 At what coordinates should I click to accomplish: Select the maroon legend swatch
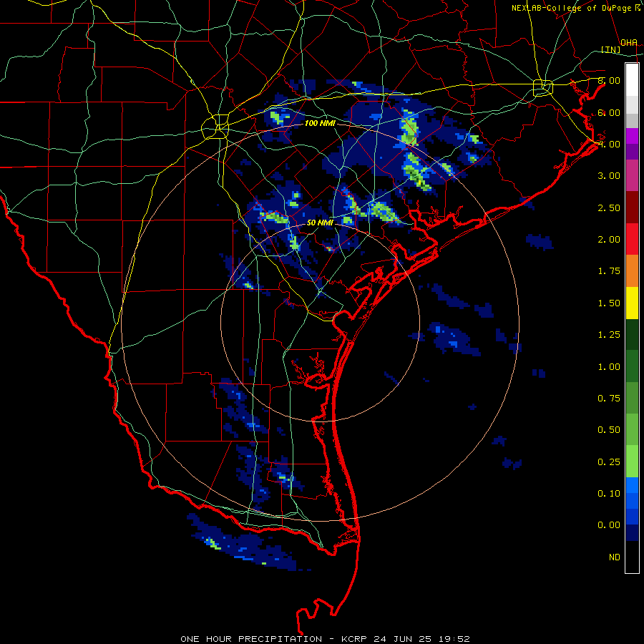coord(632,208)
